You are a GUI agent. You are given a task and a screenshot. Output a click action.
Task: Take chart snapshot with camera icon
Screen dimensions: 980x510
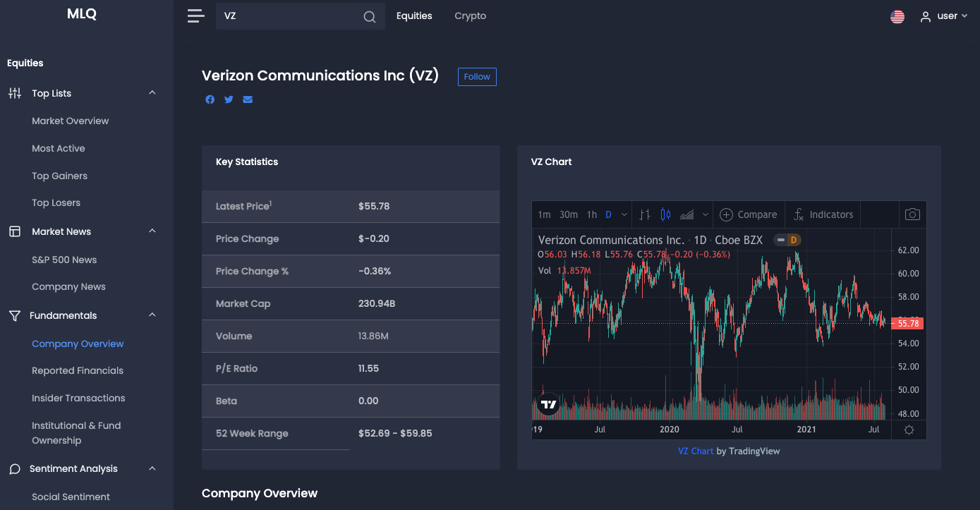pos(912,214)
